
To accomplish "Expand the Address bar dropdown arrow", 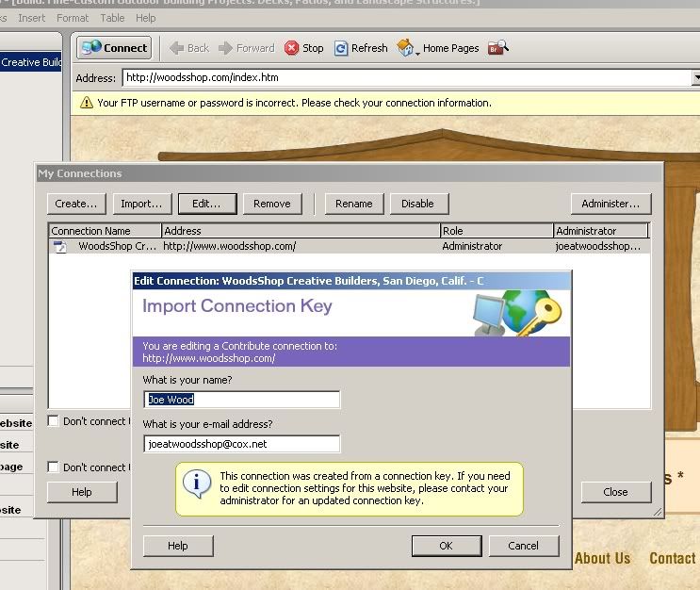I will click(695, 77).
